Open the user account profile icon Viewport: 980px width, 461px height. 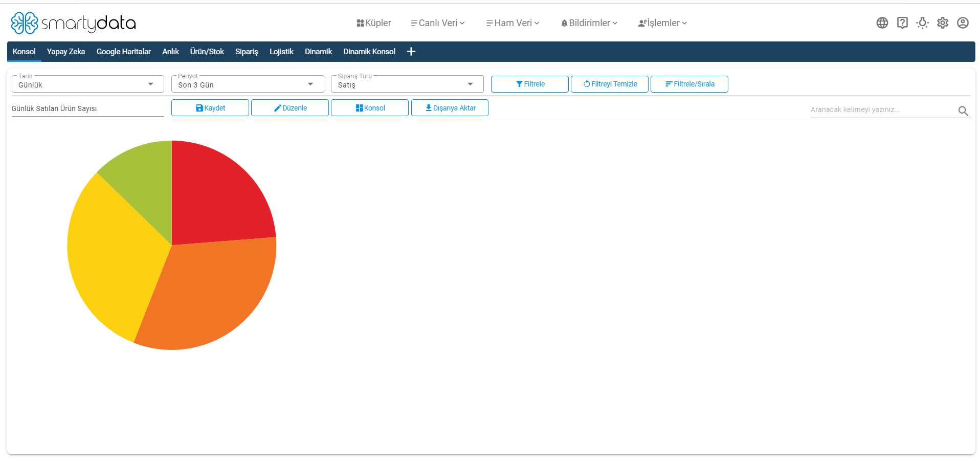coord(963,23)
